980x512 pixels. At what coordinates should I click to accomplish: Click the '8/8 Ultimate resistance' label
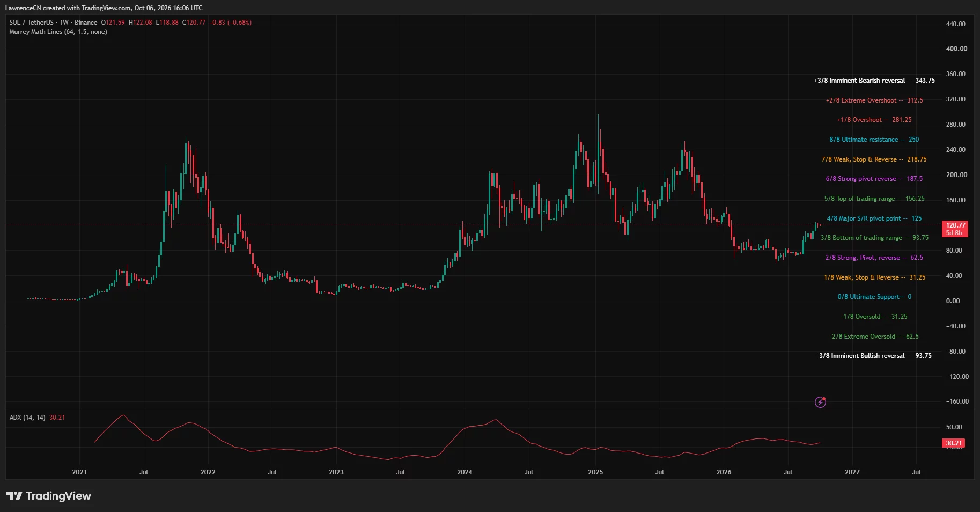(x=874, y=140)
